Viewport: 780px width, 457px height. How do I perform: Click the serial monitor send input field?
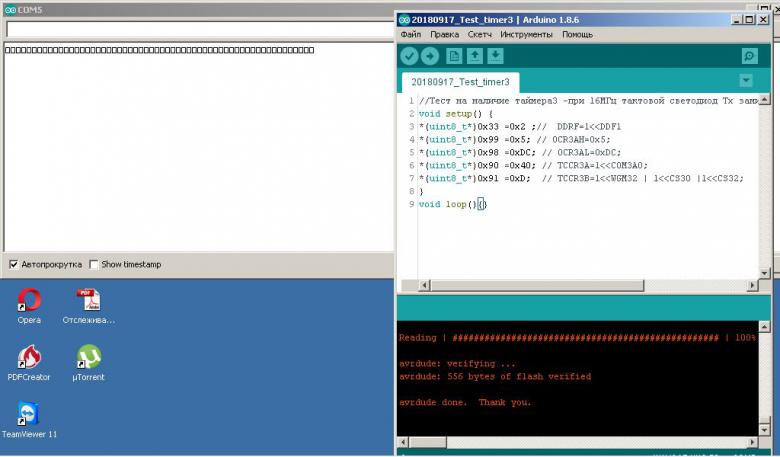pos(200,29)
